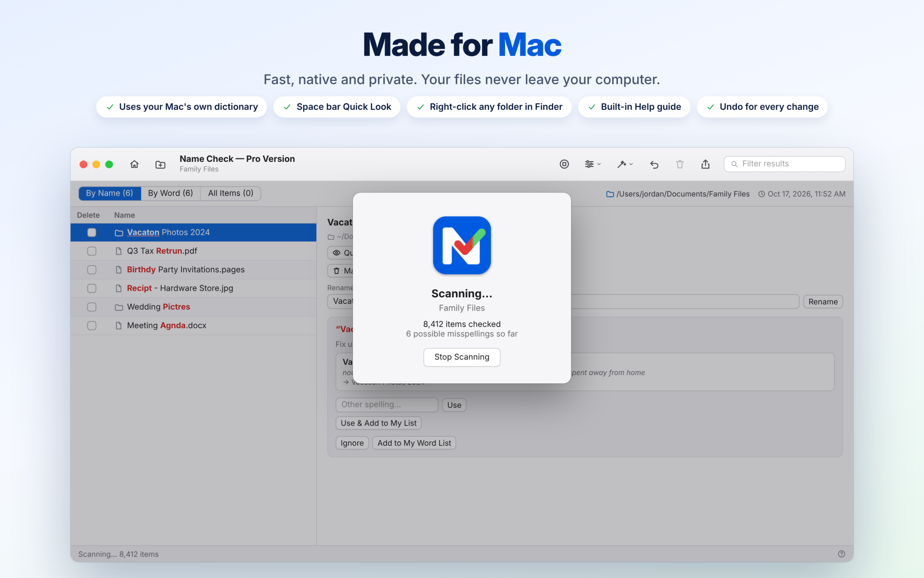Click the folder icon beside Vacaton Photos
Image resolution: width=924 pixels, height=578 pixels.
tap(119, 233)
